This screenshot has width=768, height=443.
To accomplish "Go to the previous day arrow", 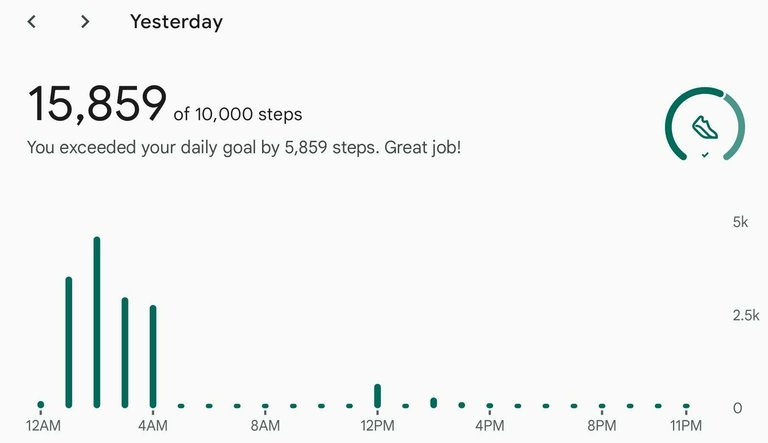I will tap(32, 22).
